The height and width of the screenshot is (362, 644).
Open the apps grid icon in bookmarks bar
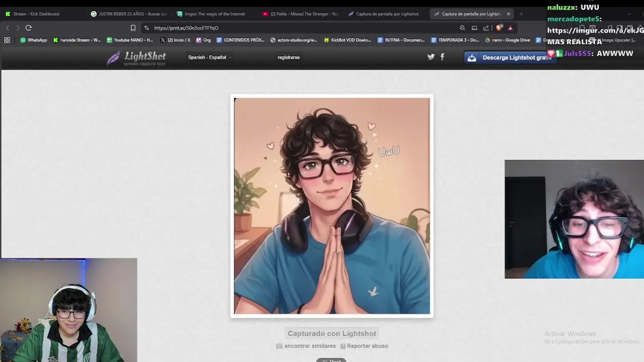7,40
